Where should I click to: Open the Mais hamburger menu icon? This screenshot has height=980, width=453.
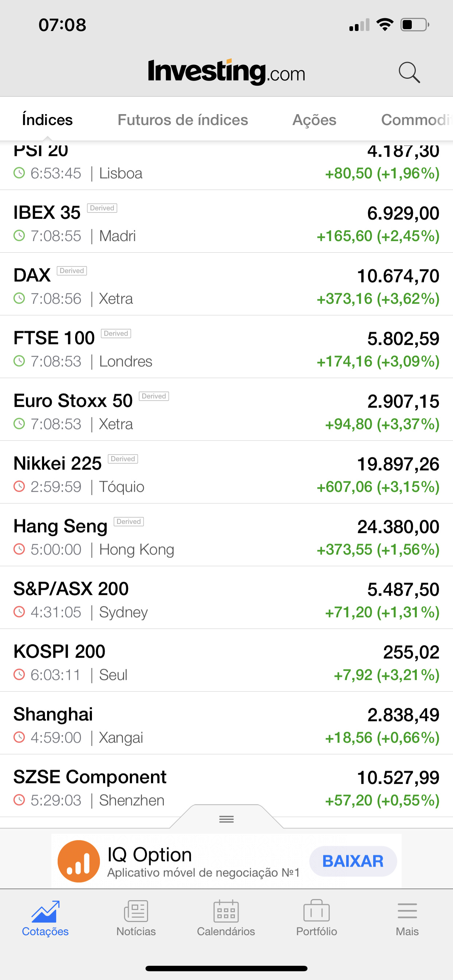tap(407, 911)
